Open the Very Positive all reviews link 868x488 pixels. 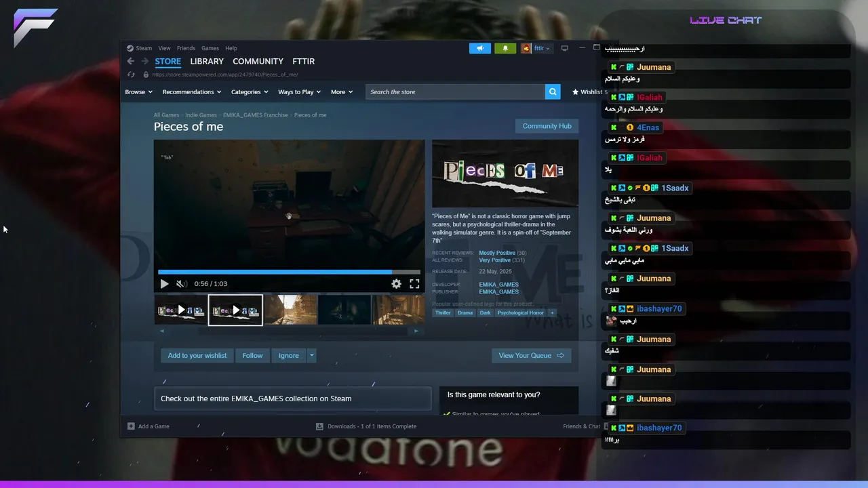(495, 260)
